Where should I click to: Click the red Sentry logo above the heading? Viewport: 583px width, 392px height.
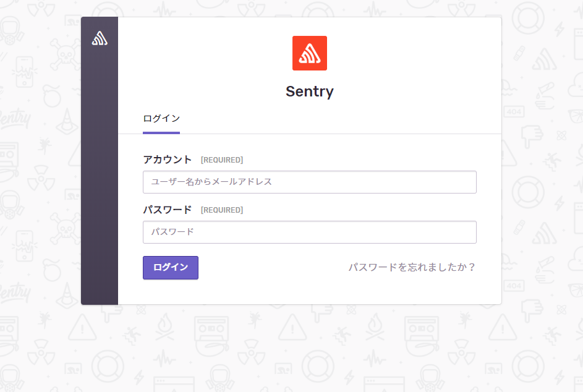(x=309, y=53)
